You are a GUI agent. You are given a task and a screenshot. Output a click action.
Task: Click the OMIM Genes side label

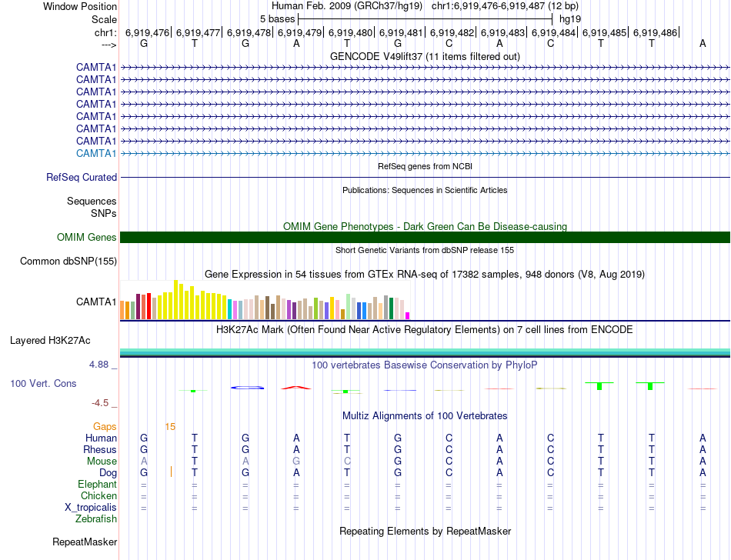click(x=87, y=237)
